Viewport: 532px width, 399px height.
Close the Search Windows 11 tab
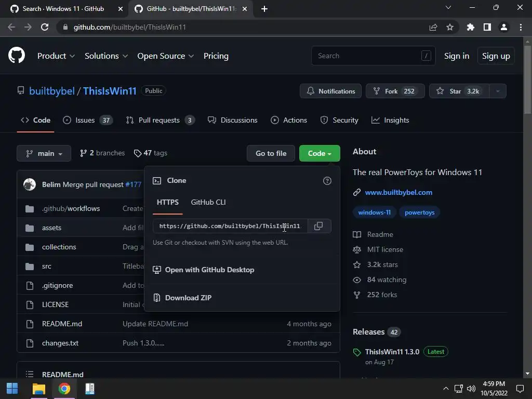point(121,9)
